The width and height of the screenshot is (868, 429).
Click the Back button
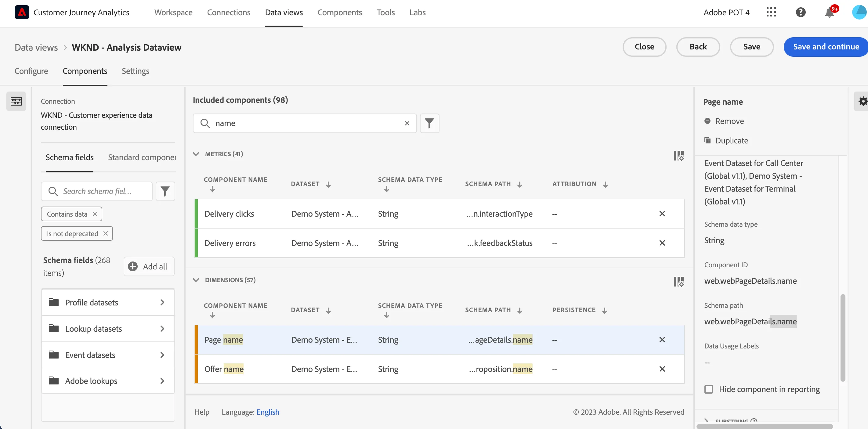698,47
